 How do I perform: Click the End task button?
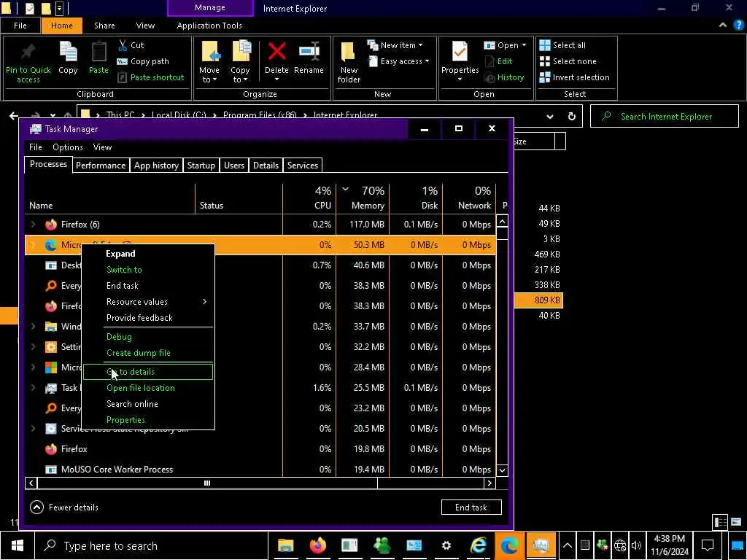tap(471, 507)
